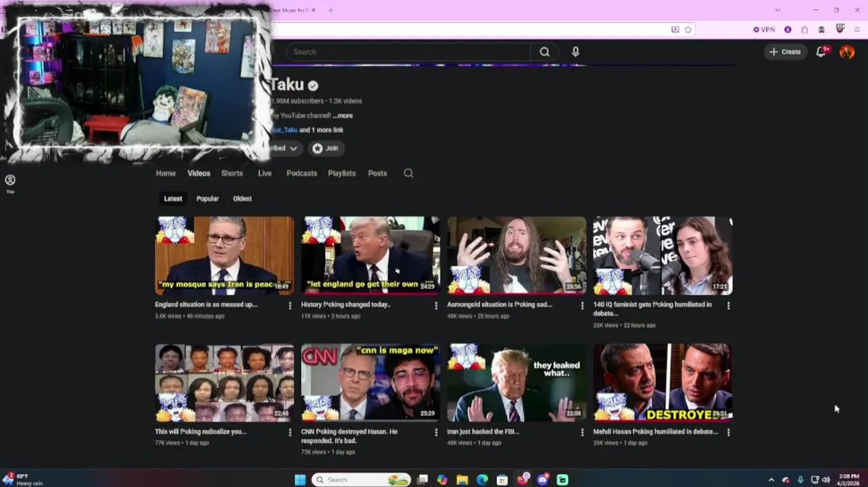Open the channel search magnifier icon
Image resolution: width=868 pixels, height=487 pixels.
tap(408, 173)
